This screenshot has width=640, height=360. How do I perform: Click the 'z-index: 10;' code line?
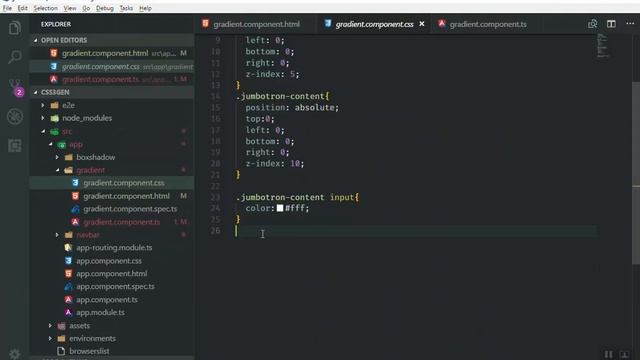click(x=274, y=164)
